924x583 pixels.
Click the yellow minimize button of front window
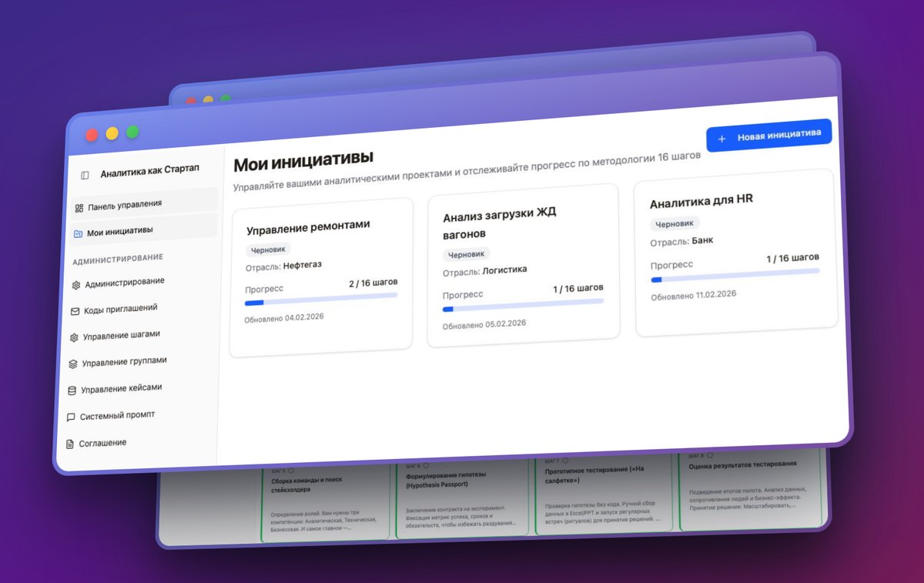[112, 133]
